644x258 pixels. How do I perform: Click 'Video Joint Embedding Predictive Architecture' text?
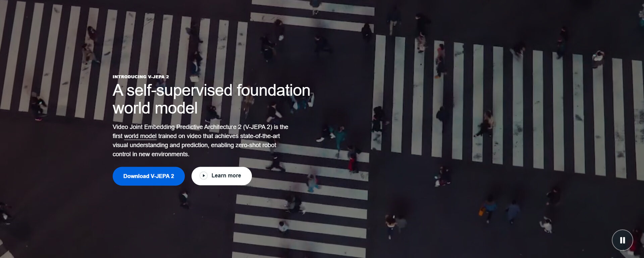(174, 127)
